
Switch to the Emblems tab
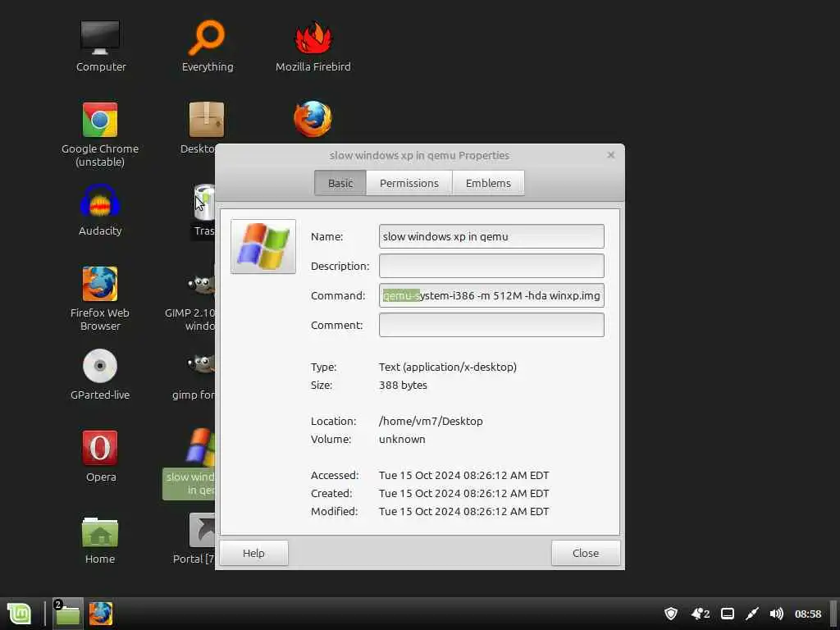pos(488,183)
